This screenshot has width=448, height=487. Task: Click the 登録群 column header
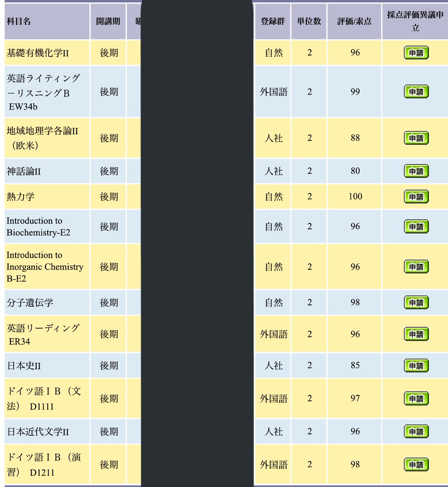tap(273, 22)
